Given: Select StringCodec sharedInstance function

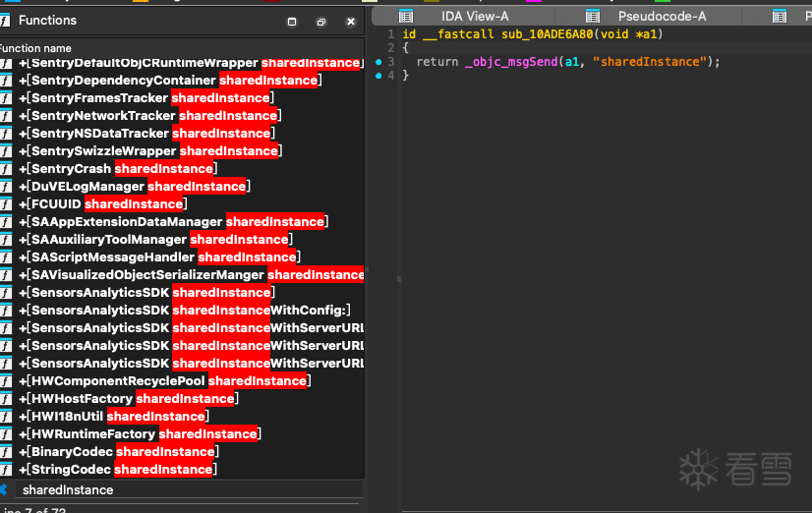Looking at the screenshot, I should click(x=182, y=469).
